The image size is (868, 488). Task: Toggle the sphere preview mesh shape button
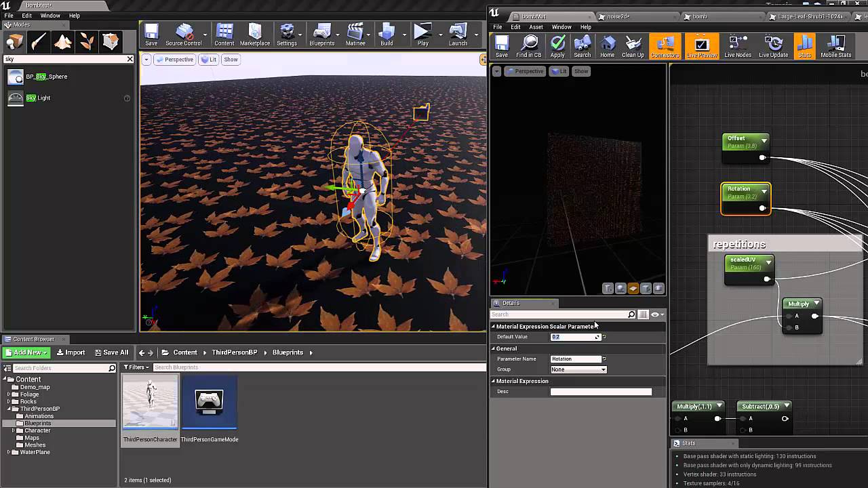[x=620, y=288]
